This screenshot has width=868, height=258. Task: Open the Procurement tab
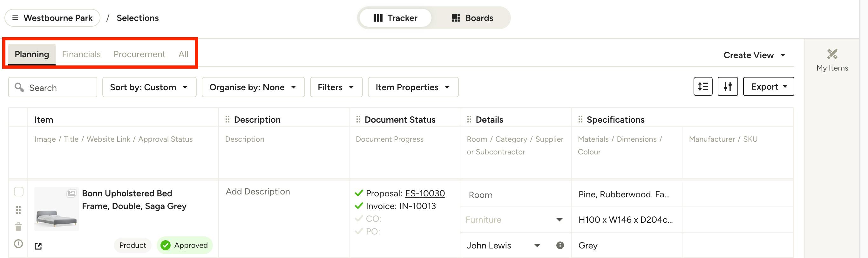click(x=139, y=54)
